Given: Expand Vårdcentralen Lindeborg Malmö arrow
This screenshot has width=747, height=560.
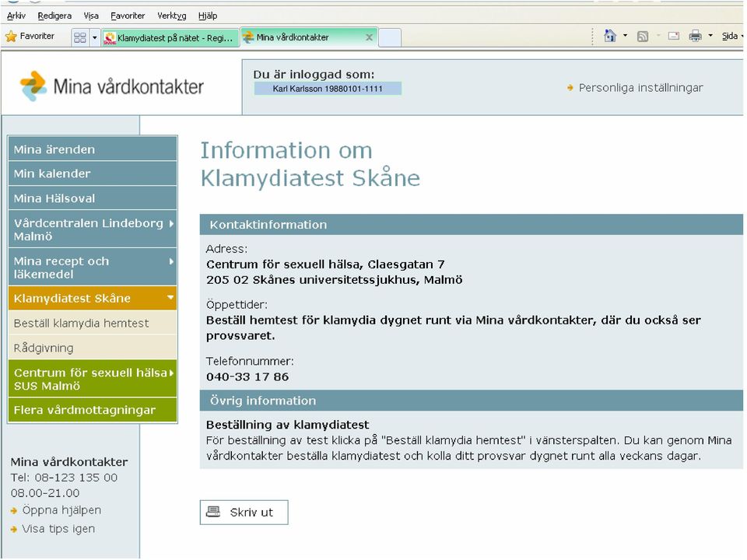Looking at the screenshot, I should 171,223.
